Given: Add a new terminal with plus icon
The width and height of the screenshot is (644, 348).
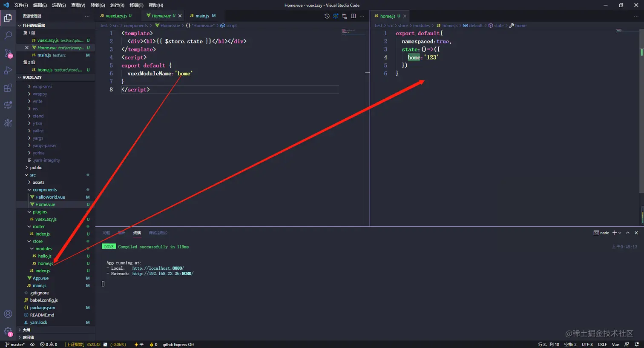Looking at the screenshot, I should coord(615,233).
